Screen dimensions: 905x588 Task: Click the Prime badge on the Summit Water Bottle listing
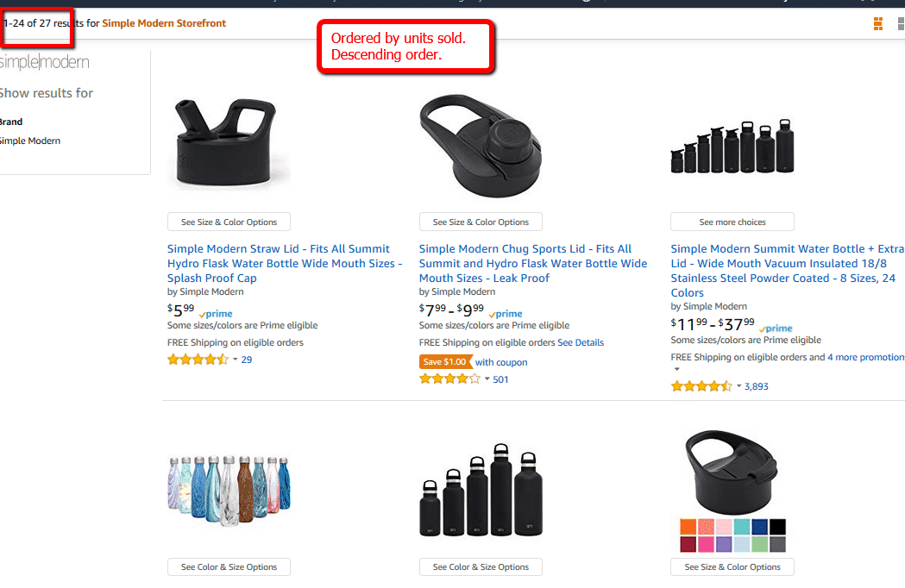click(x=775, y=328)
